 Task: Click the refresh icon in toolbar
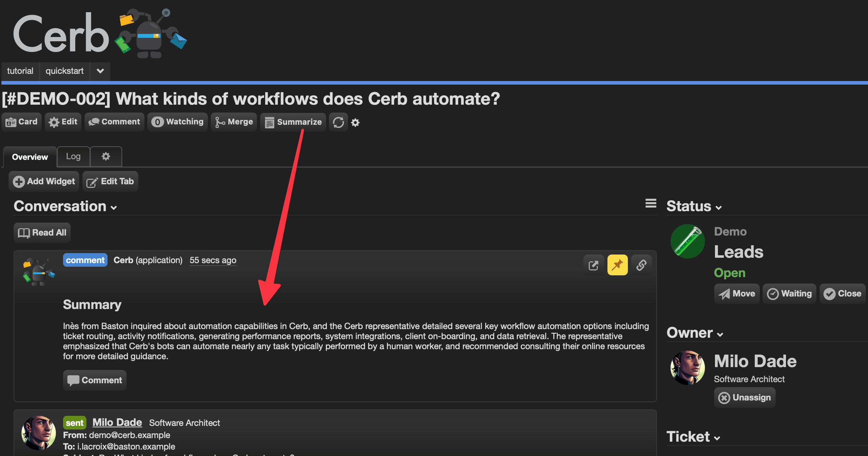click(338, 122)
